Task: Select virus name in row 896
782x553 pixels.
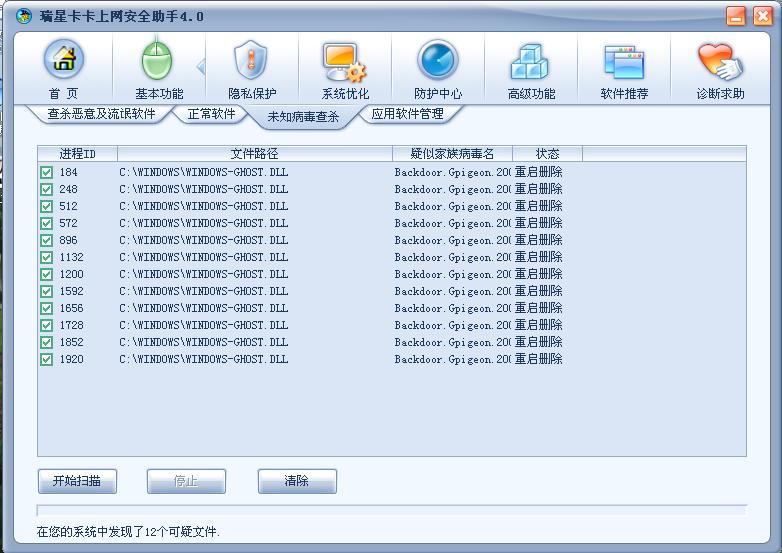Action: click(452, 240)
